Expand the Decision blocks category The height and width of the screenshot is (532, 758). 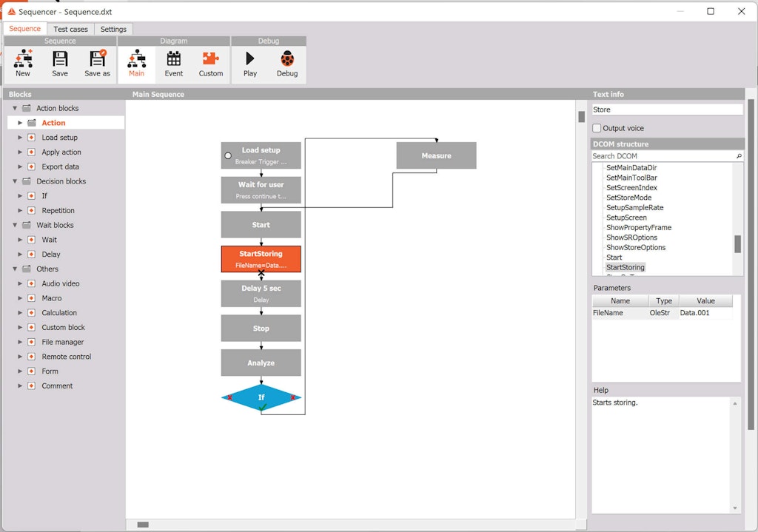pyautogui.click(x=14, y=181)
